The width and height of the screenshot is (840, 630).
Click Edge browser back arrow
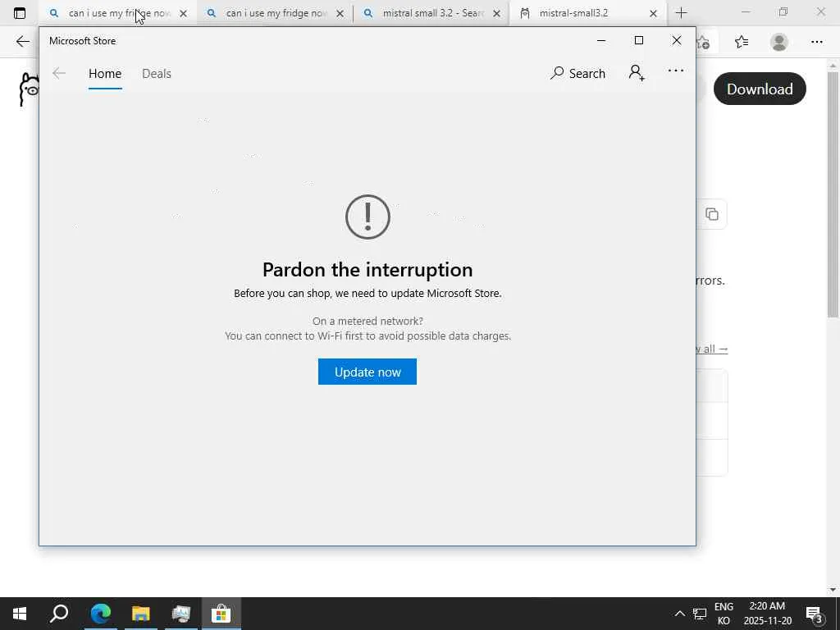(x=22, y=41)
